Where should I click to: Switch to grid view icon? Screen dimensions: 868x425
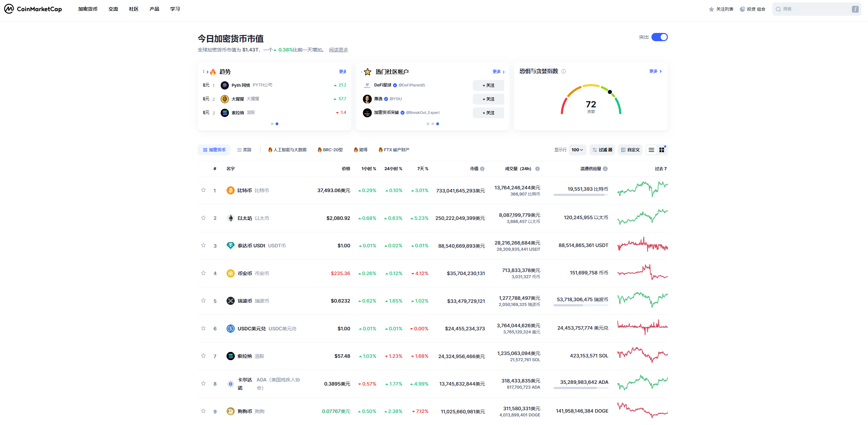662,150
